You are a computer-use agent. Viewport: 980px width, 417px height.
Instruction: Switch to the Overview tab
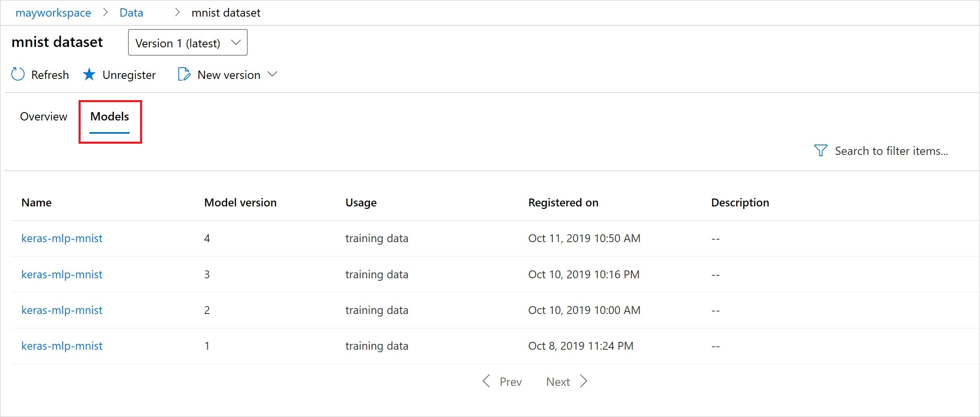pyautogui.click(x=44, y=117)
